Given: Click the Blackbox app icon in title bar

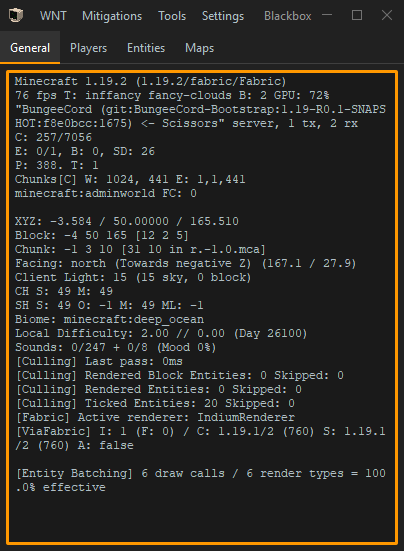Looking at the screenshot, I should tap(15, 15).
